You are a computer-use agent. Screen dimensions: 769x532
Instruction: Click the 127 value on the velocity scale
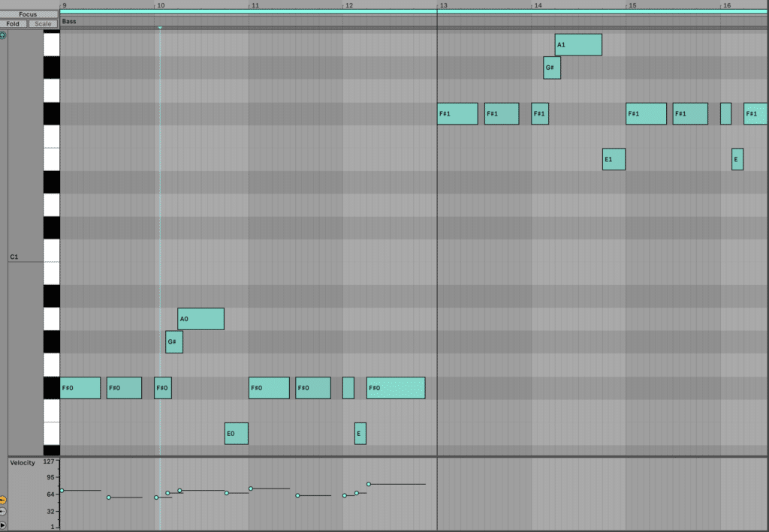click(49, 461)
